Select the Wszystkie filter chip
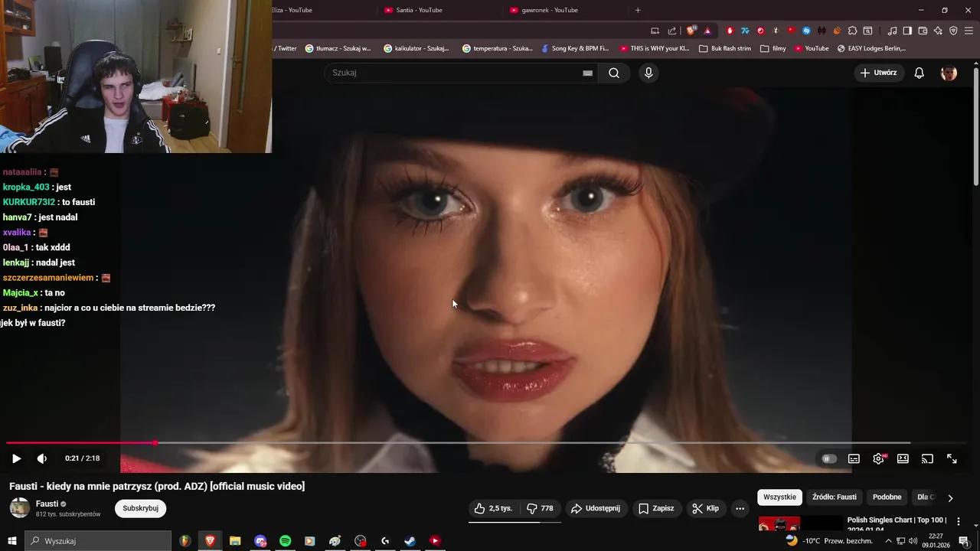This screenshot has height=551, width=980. coord(779,497)
